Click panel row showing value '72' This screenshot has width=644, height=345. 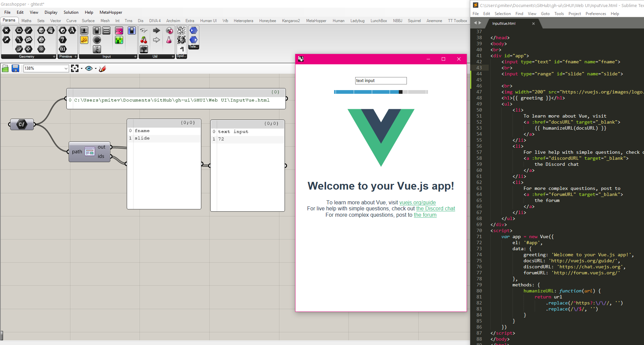[x=248, y=139]
